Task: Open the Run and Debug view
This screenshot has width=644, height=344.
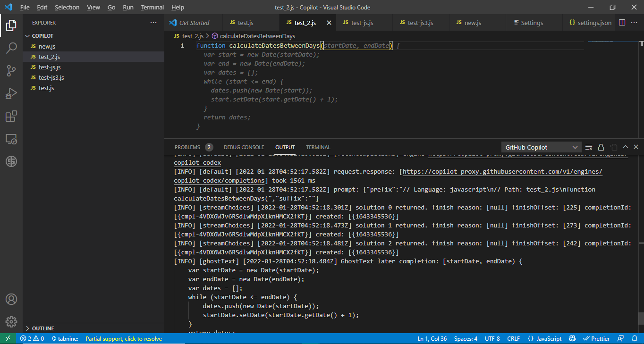Action: tap(11, 93)
